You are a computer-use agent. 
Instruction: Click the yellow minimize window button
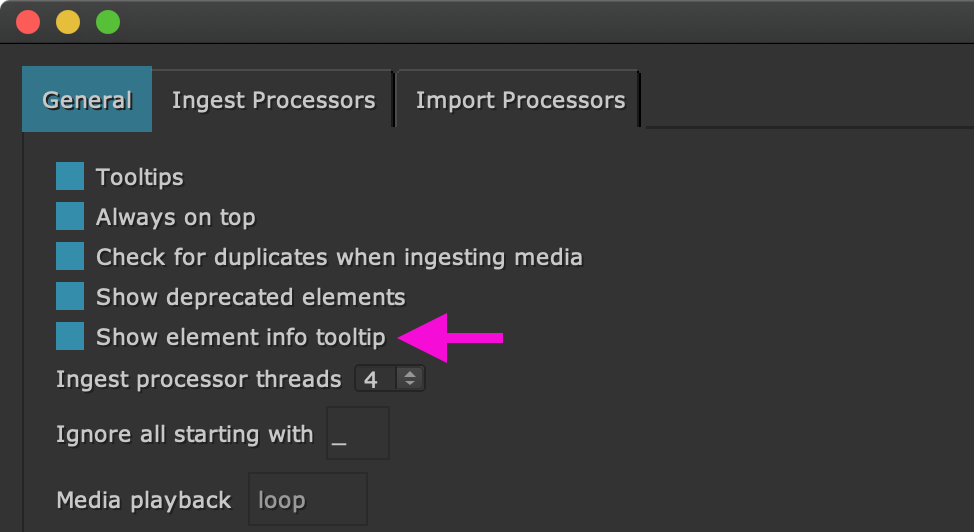click(68, 21)
